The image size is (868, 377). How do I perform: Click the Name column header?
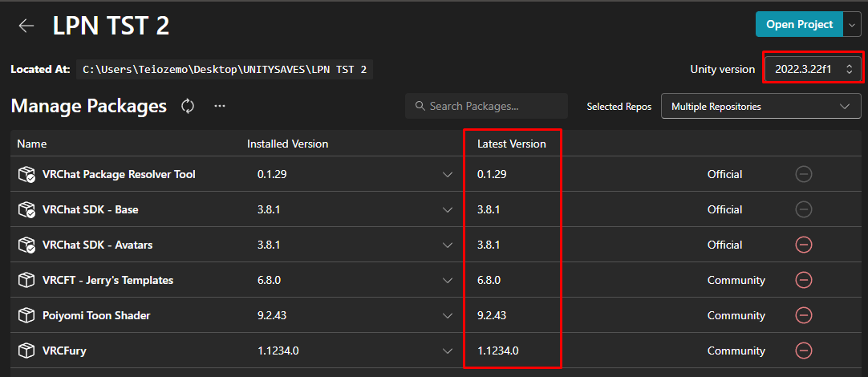click(x=31, y=144)
